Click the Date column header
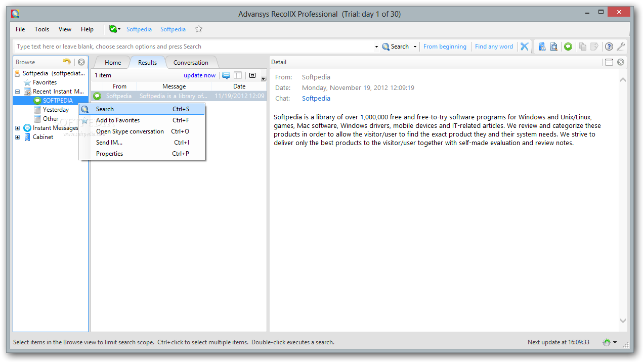644x363 pixels. click(239, 86)
